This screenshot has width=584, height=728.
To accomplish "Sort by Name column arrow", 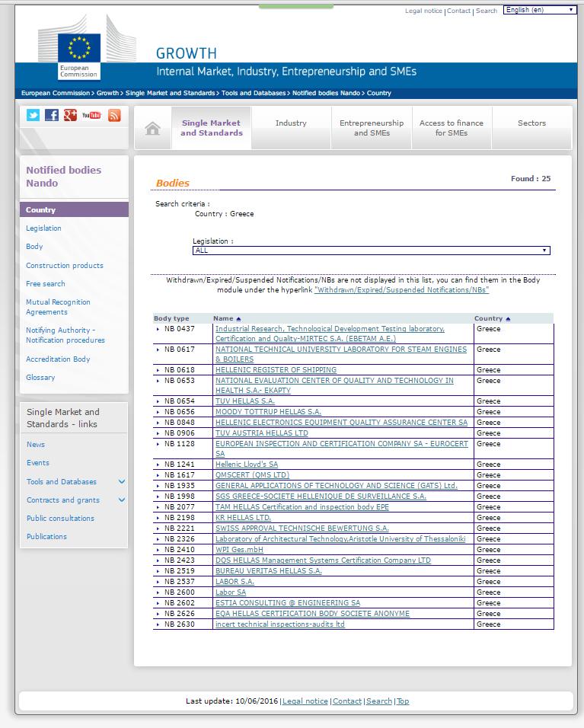I will [x=238, y=319].
